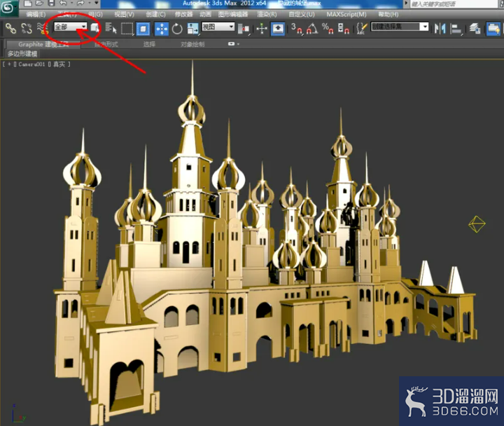The image size is (504, 426).
Task: Click Bind to Space Warp tool
Action: click(x=42, y=28)
